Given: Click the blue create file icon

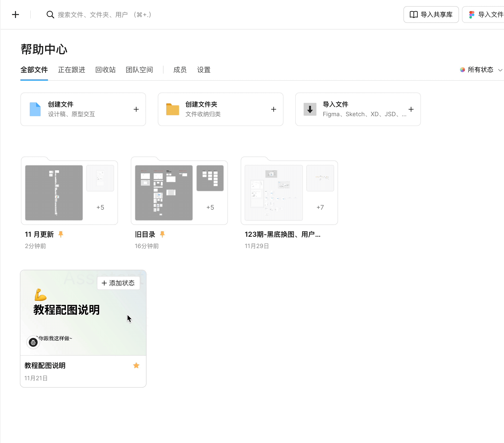Looking at the screenshot, I should (x=35, y=109).
